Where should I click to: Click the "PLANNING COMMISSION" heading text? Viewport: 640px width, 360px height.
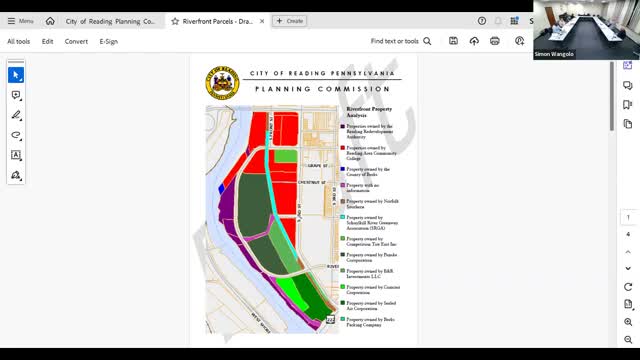pyautogui.click(x=323, y=89)
